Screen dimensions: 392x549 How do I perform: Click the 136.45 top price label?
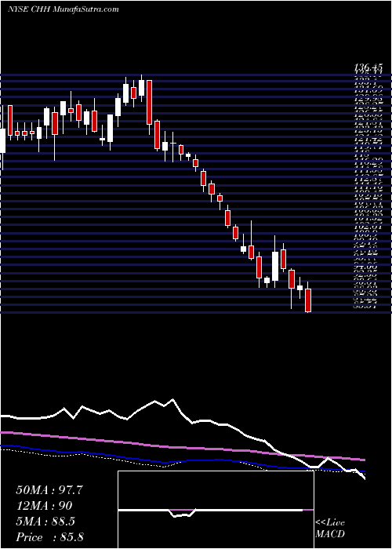pos(369,67)
